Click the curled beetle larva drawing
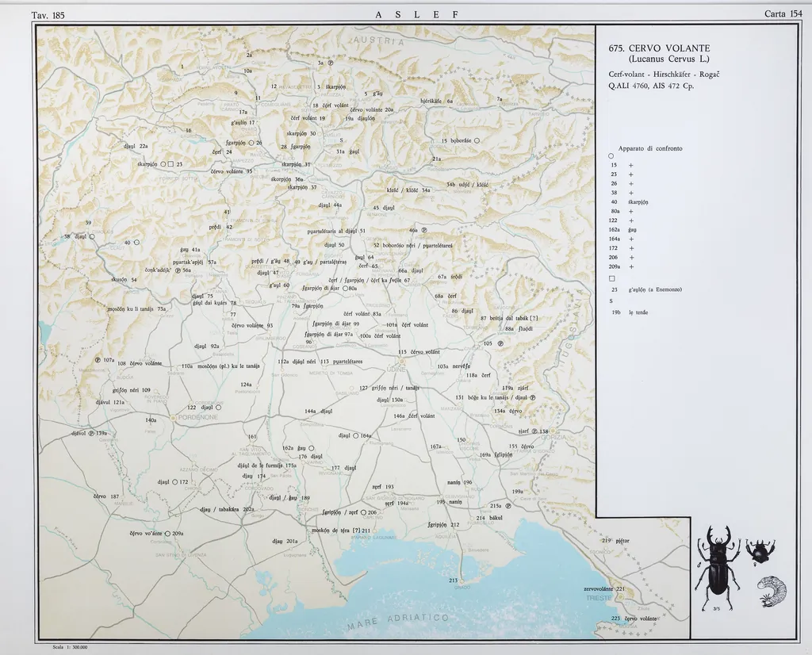The width and height of the screenshot is (812, 655). (x=771, y=591)
